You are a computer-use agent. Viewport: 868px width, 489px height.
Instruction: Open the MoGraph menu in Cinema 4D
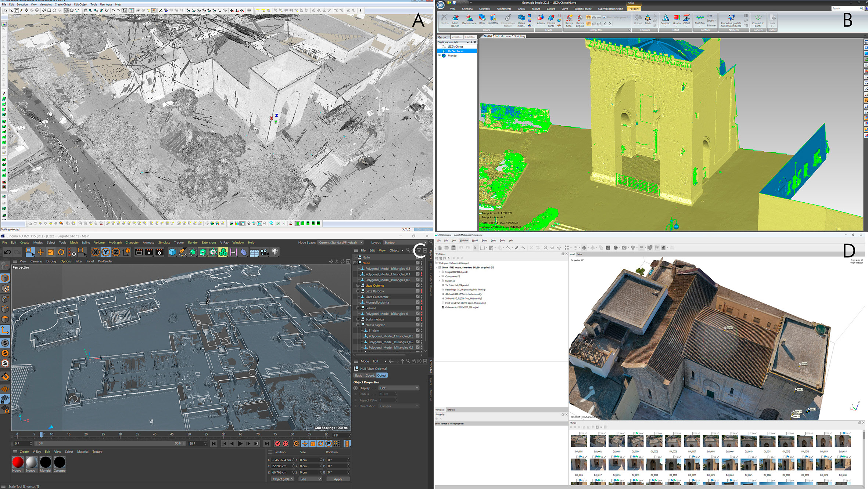click(x=115, y=242)
